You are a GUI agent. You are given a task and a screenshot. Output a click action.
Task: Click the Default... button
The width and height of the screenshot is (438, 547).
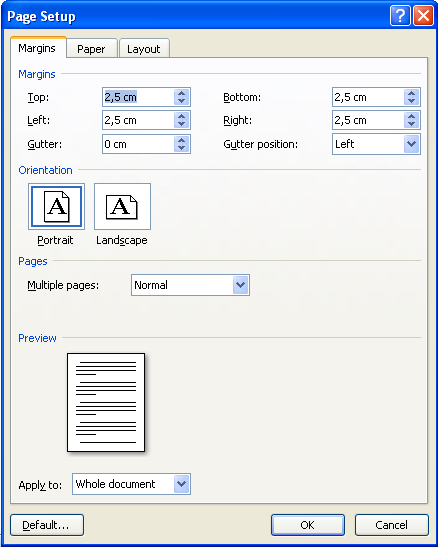(x=47, y=525)
